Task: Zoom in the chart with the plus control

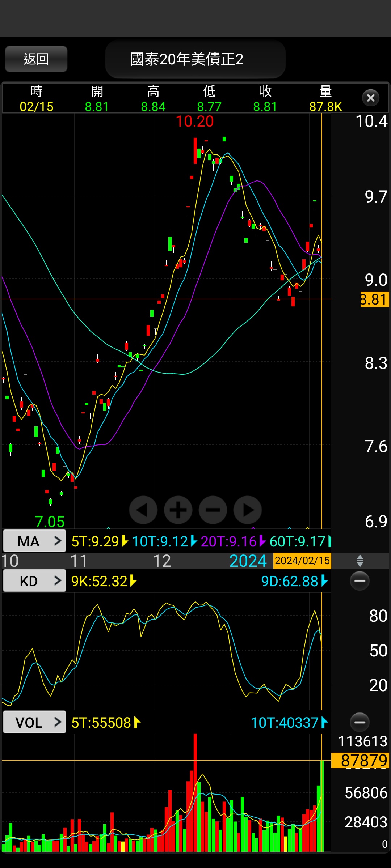Action: point(178,510)
